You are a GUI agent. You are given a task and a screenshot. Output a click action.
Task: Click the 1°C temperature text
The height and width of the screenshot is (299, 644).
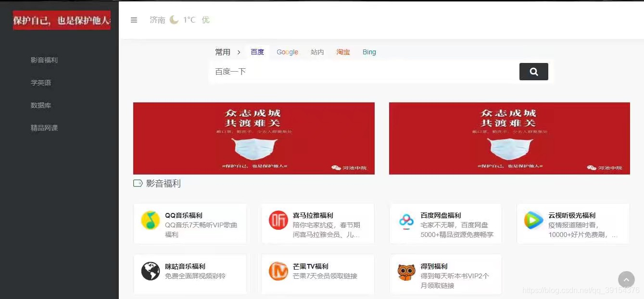189,20
